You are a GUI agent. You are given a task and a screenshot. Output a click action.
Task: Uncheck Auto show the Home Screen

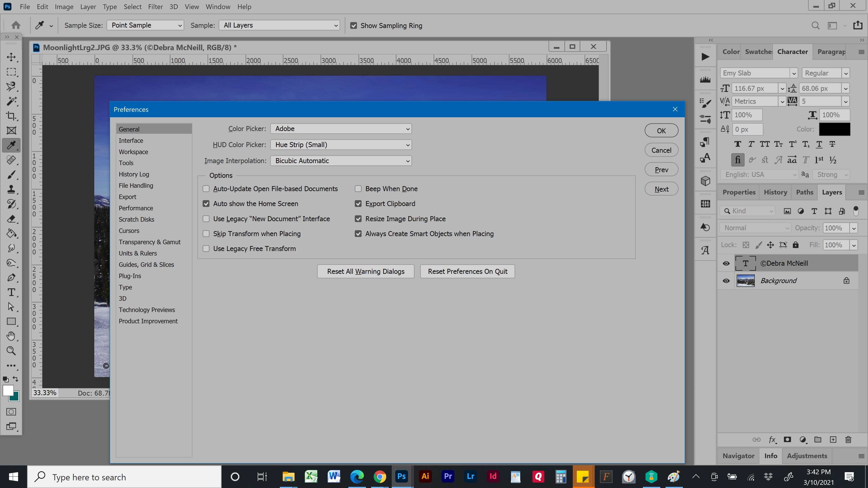206,204
